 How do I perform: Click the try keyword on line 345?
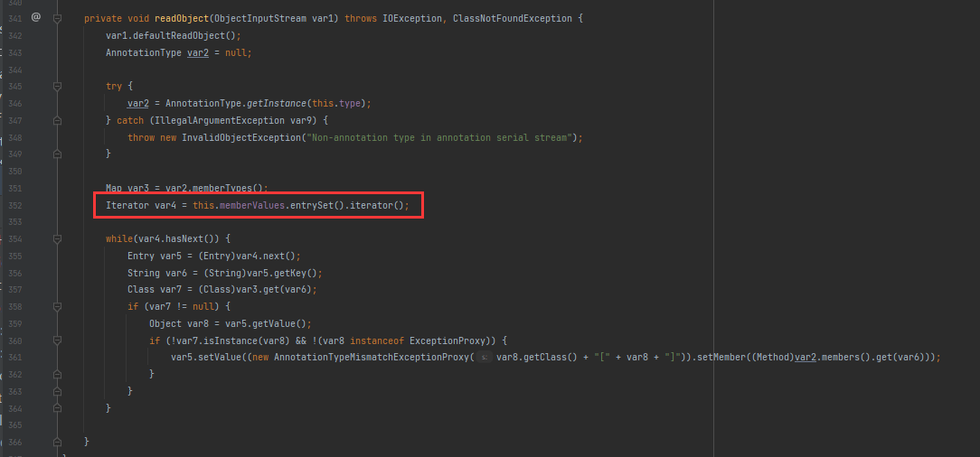[x=114, y=86]
